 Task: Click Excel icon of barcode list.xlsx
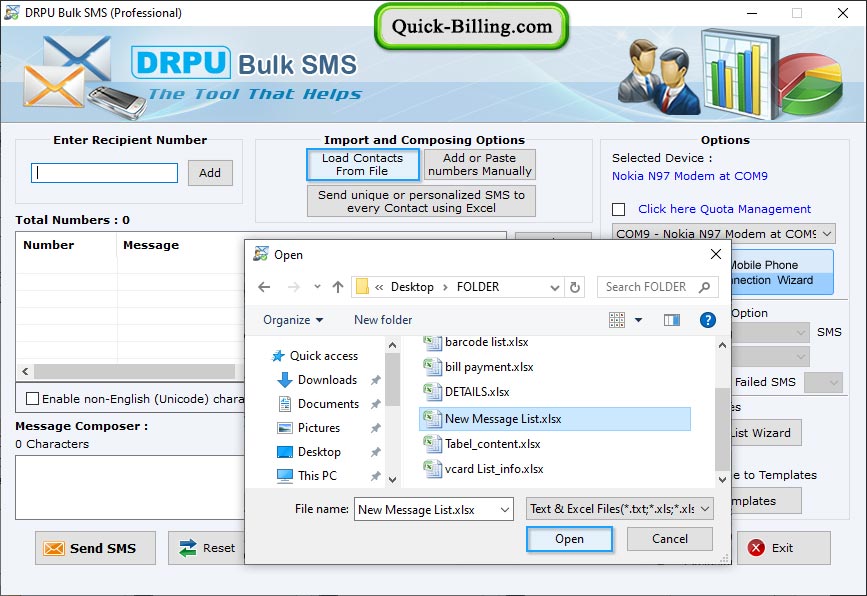[432, 343]
